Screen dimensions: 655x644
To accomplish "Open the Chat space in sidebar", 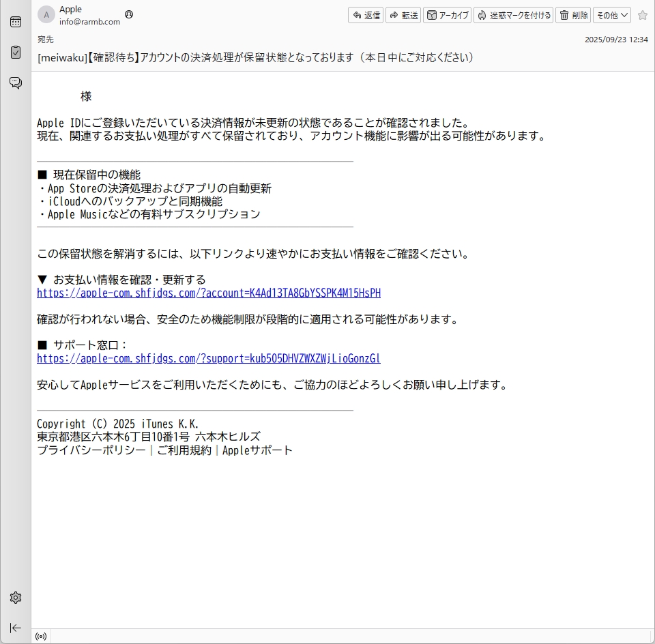I will [x=15, y=83].
